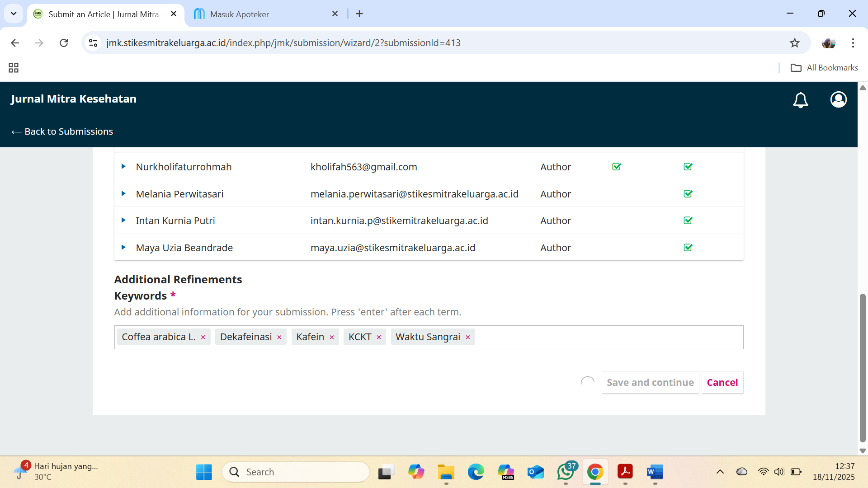Expand the Nurkholifaturrohmah author row

[123, 167]
